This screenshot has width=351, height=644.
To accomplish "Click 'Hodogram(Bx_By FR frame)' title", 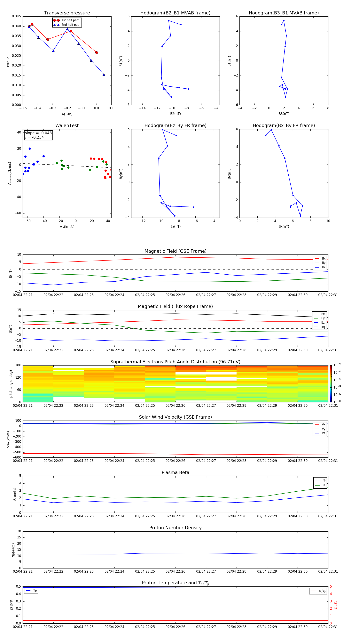I will pyautogui.click(x=284, y=125).
